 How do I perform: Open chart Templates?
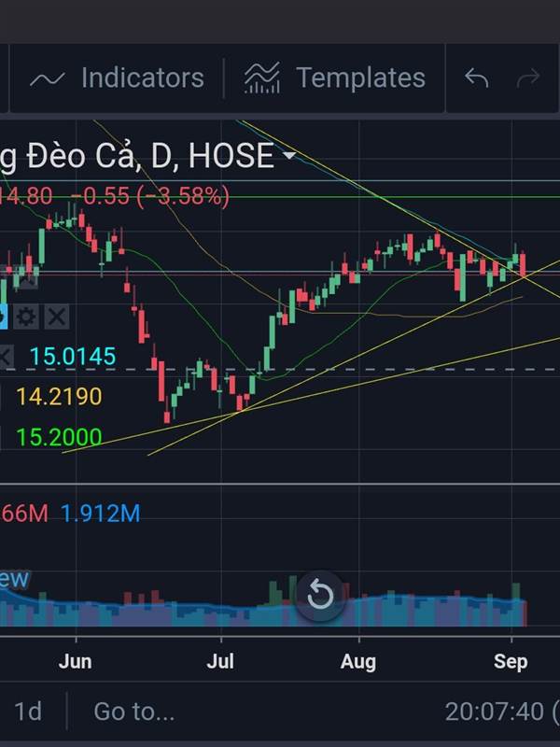pos(335,78)
